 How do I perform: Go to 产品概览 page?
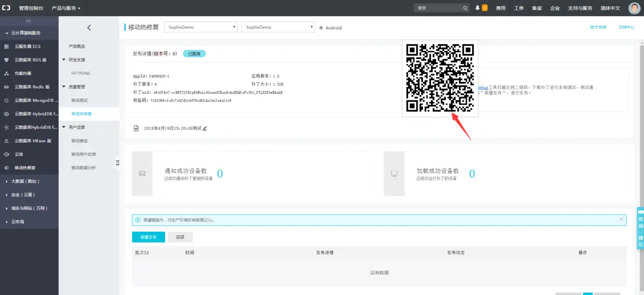[x=77, y=46]
